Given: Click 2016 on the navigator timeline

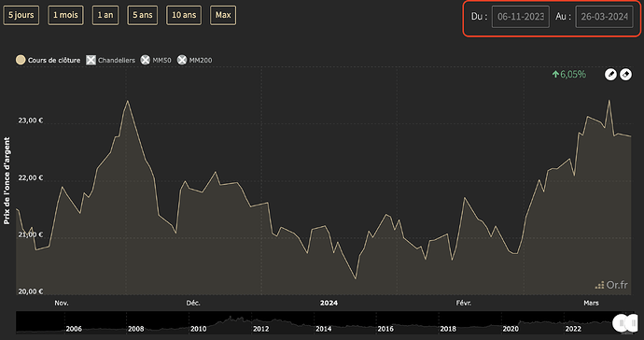Looking at the screenshot, I should tap(385, 329).
